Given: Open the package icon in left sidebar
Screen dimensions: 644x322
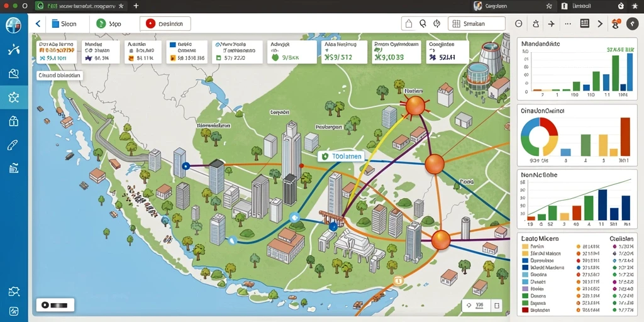Looking at the screenshot, I should (x=14, y=121).
